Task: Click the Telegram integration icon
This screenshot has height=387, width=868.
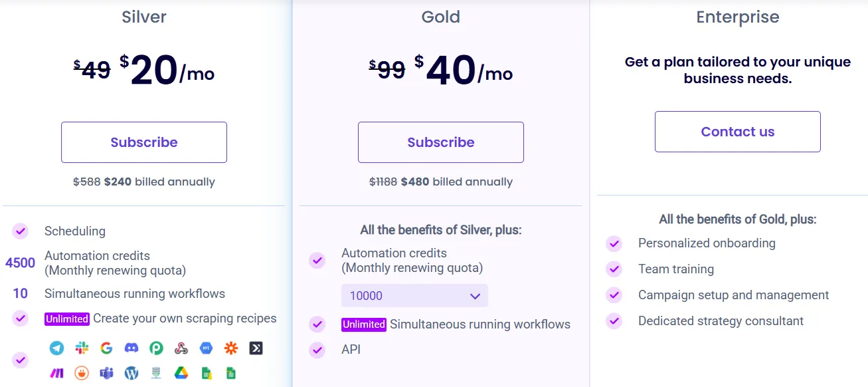Action: coord(56,348)
